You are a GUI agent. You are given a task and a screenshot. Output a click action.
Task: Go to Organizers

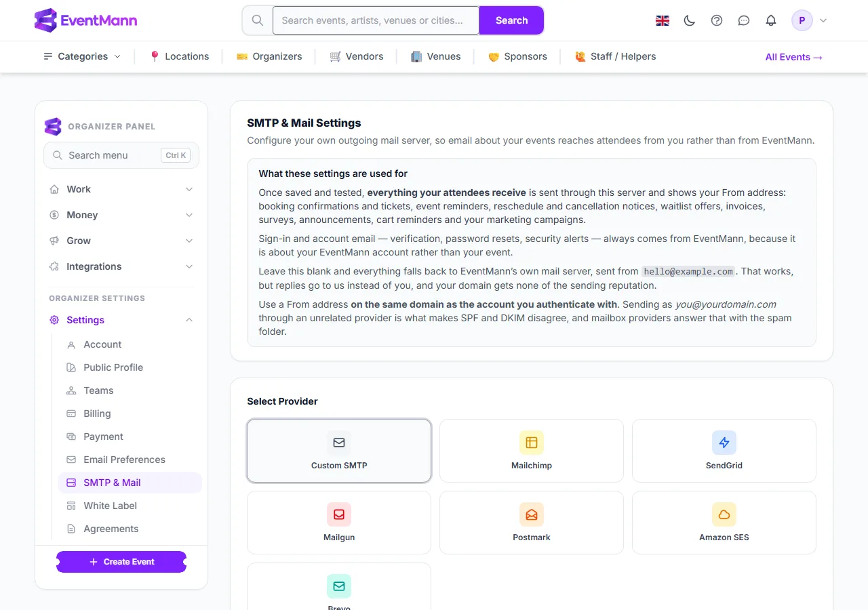pos(269,56)
